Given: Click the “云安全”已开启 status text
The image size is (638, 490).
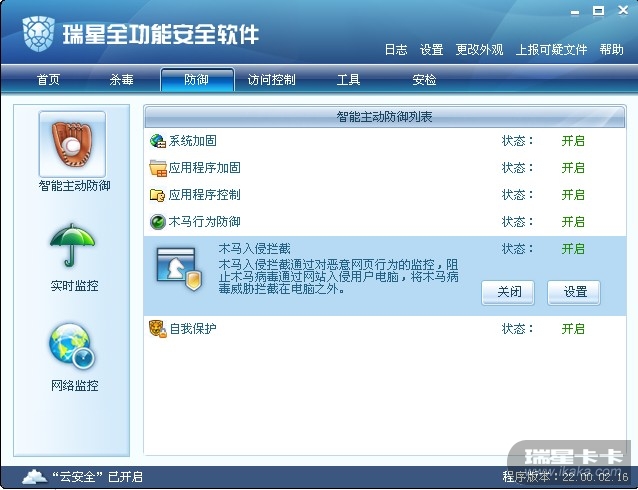Looking at the screenshot, I should pyautogui.click(x=98, y=477).
